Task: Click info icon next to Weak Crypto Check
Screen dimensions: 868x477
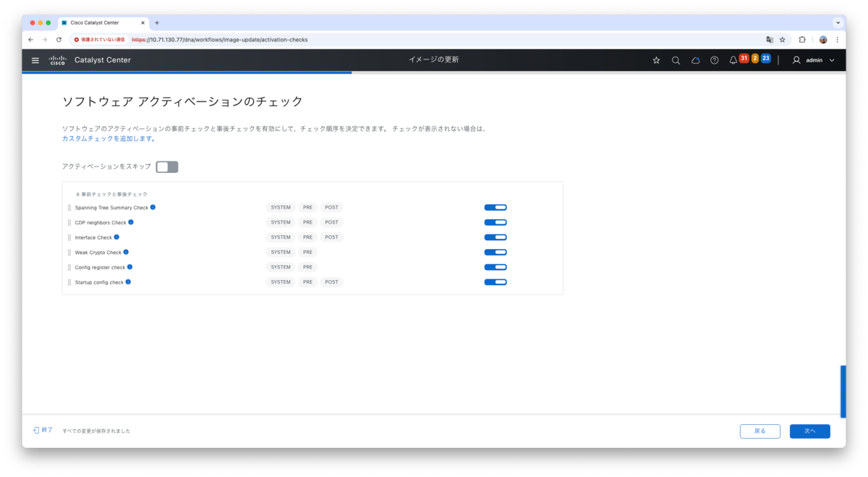Action: tap(126, 252)
